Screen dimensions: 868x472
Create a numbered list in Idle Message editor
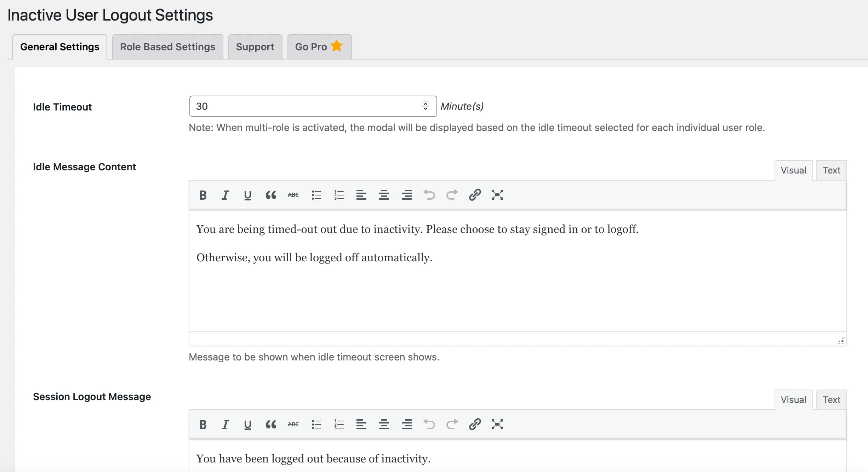tap(338, 195)
